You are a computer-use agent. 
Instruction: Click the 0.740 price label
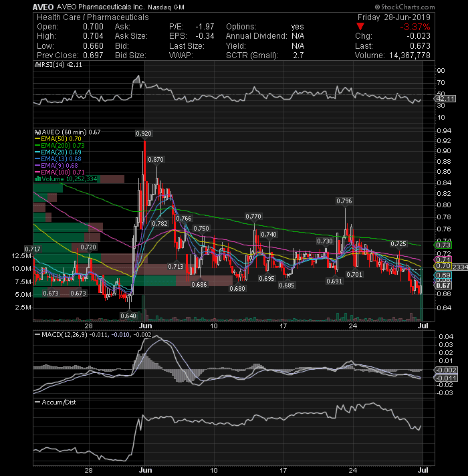pyautogui.click(x=269, y=235)
